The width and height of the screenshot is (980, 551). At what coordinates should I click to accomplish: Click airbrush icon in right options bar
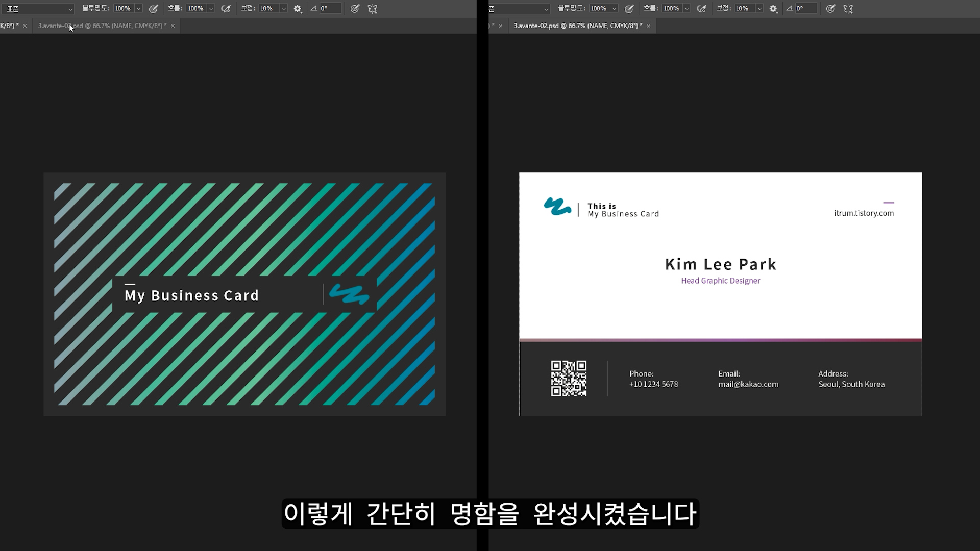point(701,9)
